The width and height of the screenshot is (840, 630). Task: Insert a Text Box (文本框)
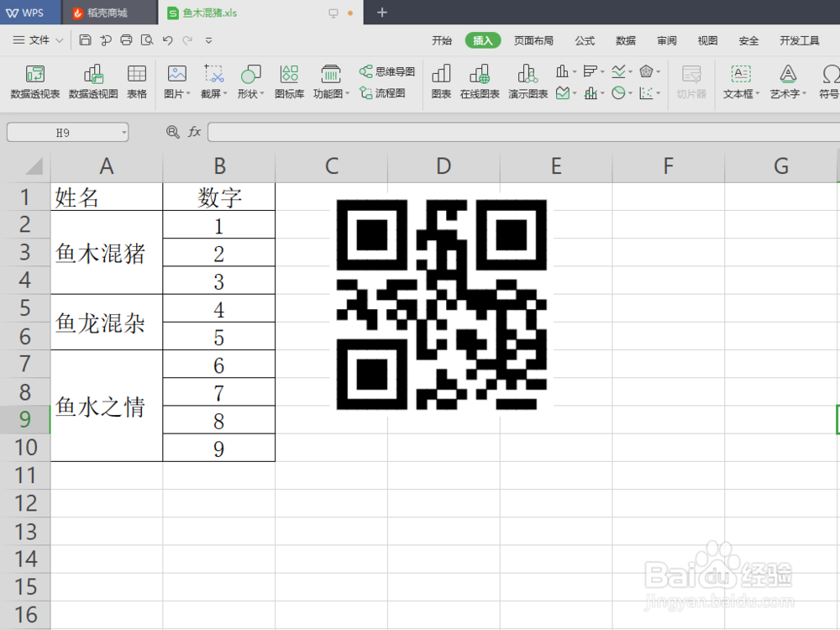pos(742,81)
